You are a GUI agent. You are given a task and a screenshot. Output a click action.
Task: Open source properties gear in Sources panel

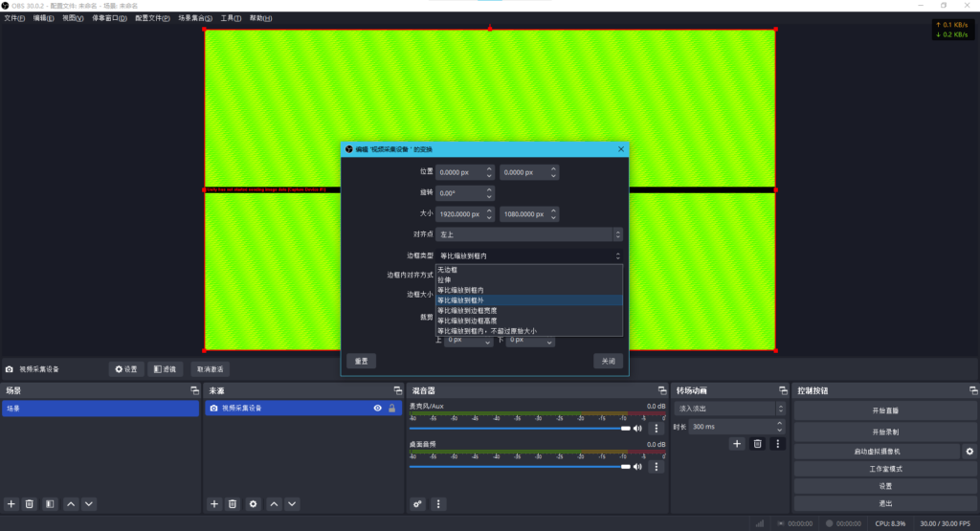coord(253,503)
